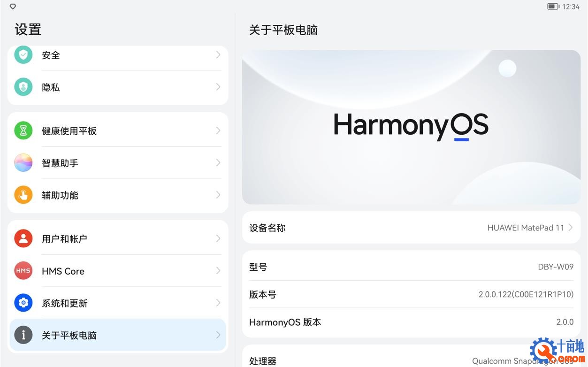This screenshot has height=367, width=588.
Task: Expand the 系统和更新 chevron arrow
Action: click(x=217, y=303)
